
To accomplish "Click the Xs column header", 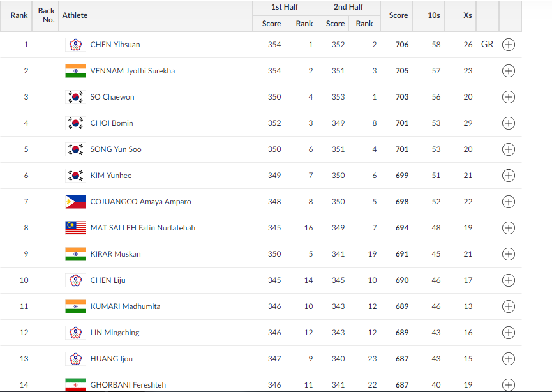I will point(467,15).
